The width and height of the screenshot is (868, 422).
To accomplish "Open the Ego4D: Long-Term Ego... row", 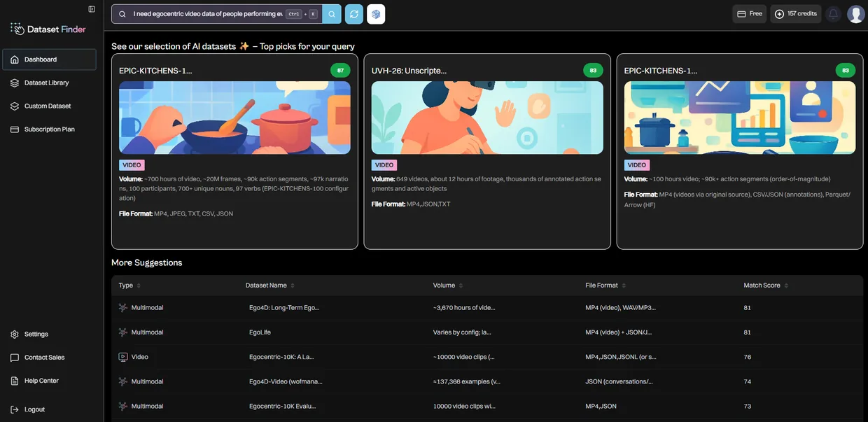I will click(487, 308).
